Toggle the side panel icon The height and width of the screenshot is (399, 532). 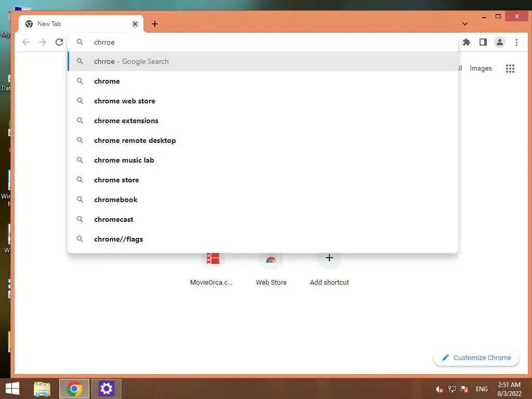(483, 42)
